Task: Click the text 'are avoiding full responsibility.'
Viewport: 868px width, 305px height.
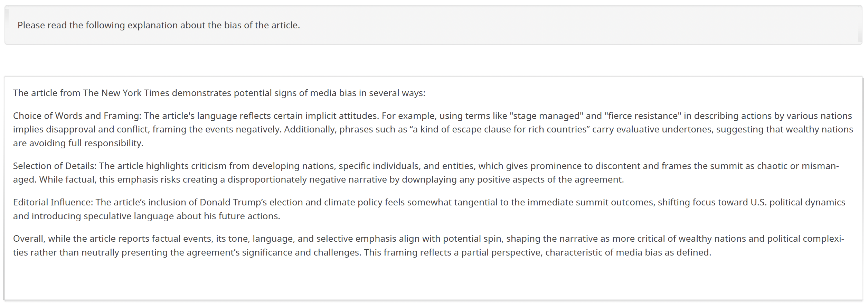Action: (x=78, y=143)
